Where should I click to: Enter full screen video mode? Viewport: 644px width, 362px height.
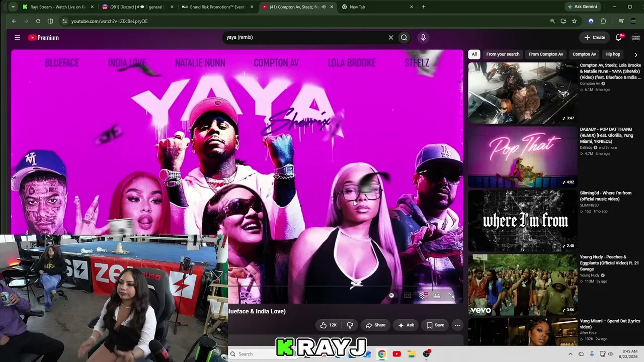[451, 295]
